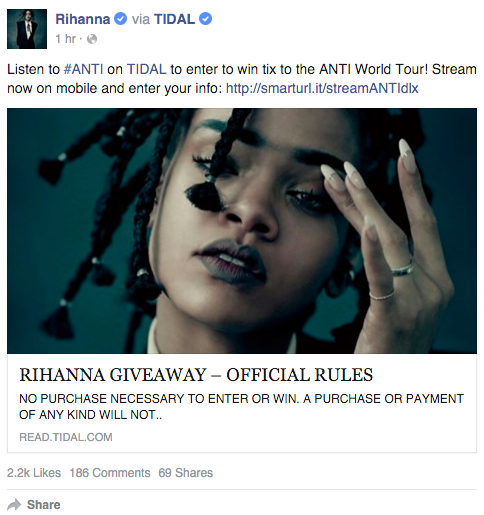Click Rihanna's profile picture thumbnail
Screen dimensions: 484x515
27,29
